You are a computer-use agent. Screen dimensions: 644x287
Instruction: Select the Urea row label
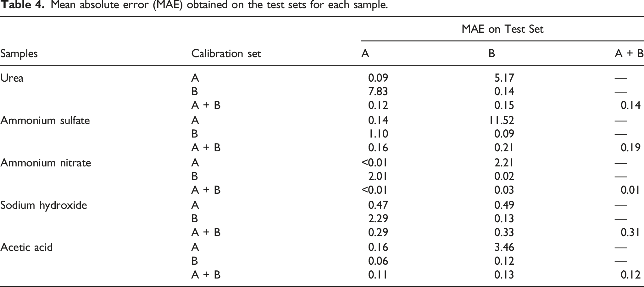click(x=12, y=78)
